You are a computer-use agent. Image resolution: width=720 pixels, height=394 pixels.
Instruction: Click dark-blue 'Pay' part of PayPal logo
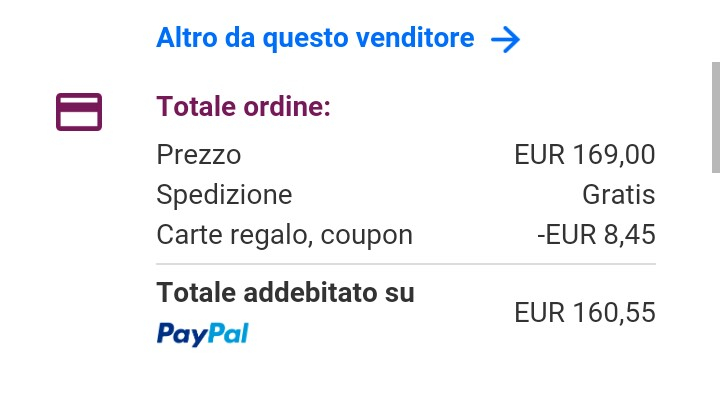click(x=181, y=334)
